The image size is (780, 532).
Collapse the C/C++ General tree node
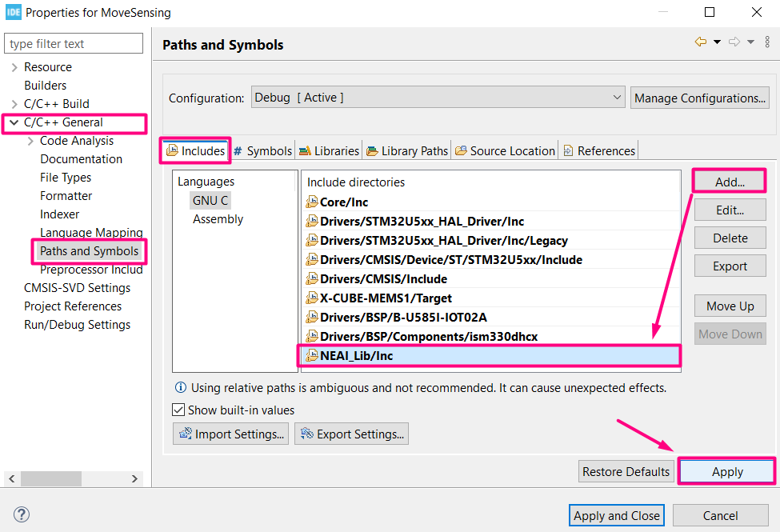tap(14, 122)
